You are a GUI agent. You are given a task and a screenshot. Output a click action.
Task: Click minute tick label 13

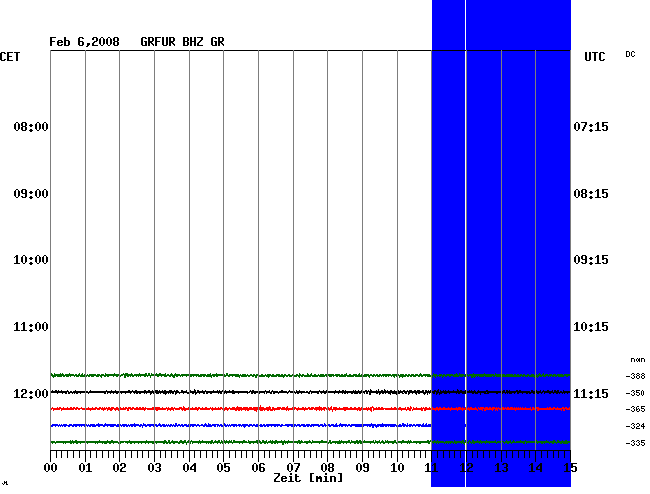click(x=502, y=468)
